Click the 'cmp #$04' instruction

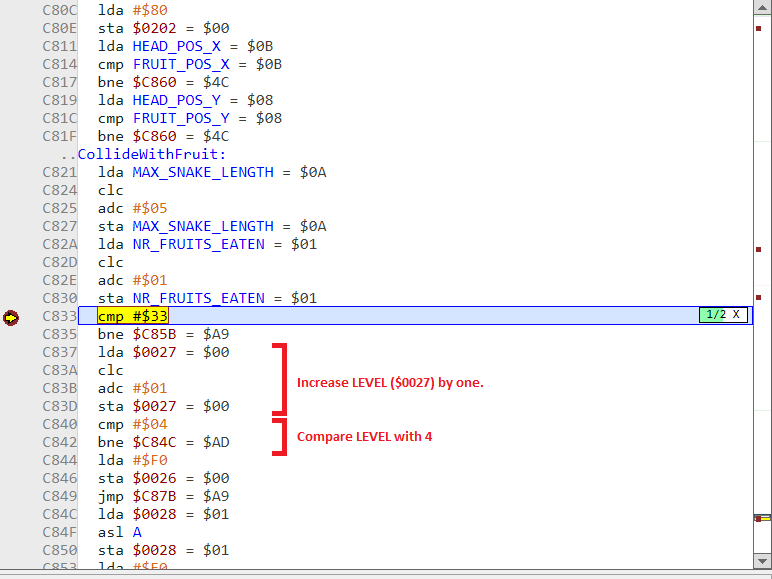[x=132, y=424]
